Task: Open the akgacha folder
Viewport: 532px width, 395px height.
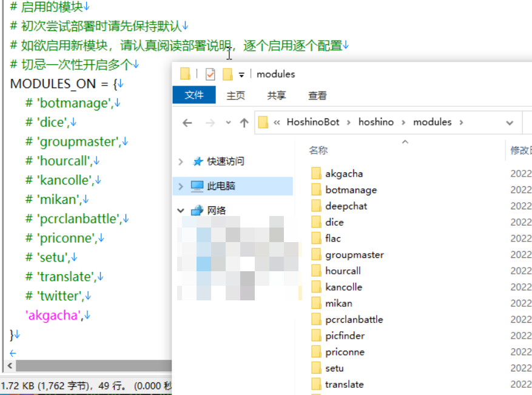Action: 345,173
